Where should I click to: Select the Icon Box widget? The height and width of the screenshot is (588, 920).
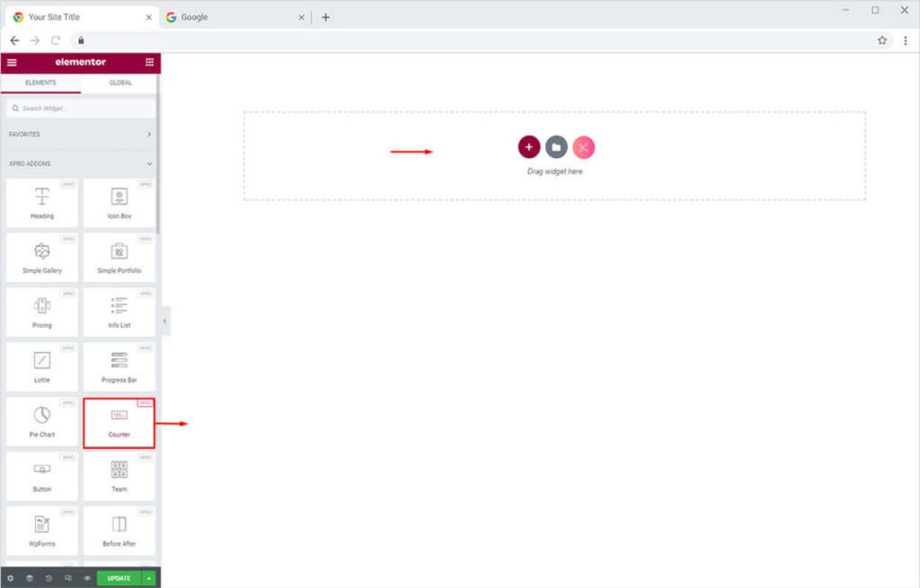119,205
